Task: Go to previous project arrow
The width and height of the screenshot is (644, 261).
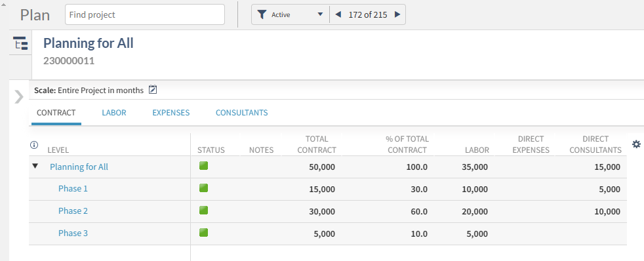Action: pos(338,15)
